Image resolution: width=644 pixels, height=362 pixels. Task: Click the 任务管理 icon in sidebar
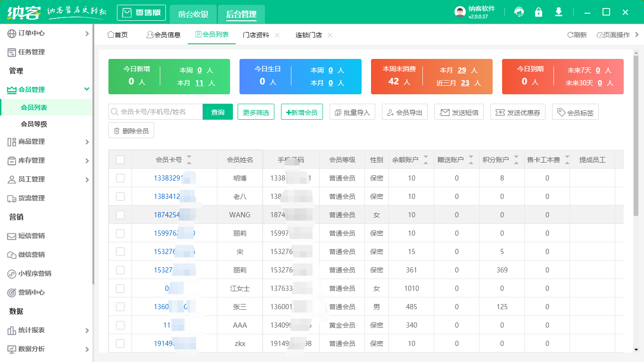click(12, 52)
